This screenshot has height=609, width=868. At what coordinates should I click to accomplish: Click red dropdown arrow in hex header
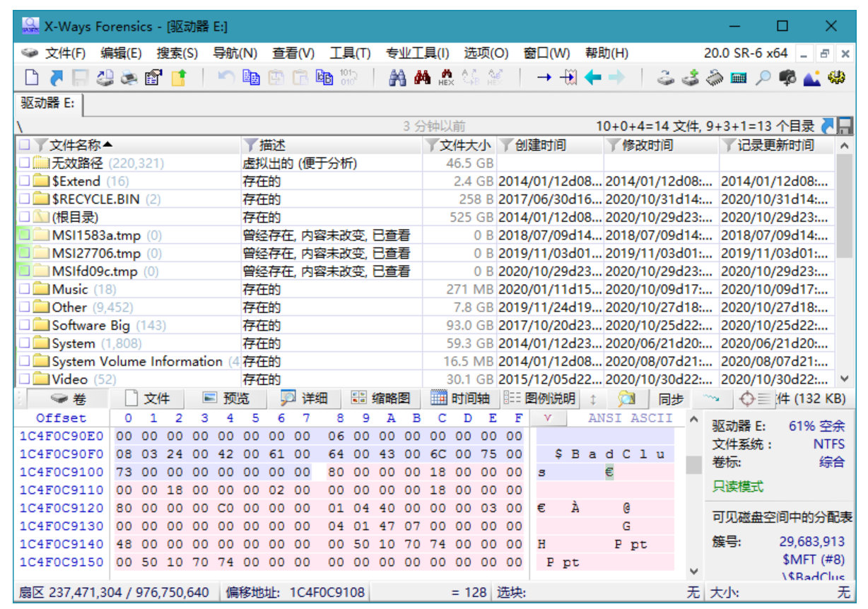546,418
